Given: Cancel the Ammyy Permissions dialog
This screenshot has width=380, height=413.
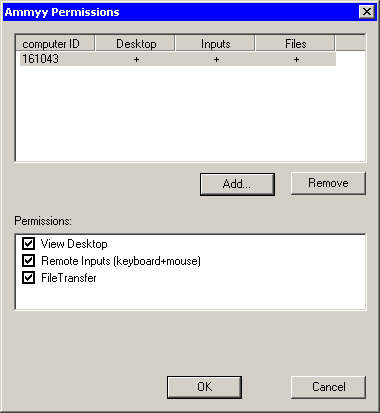Looking at the screenshot, I should point(328,387).
